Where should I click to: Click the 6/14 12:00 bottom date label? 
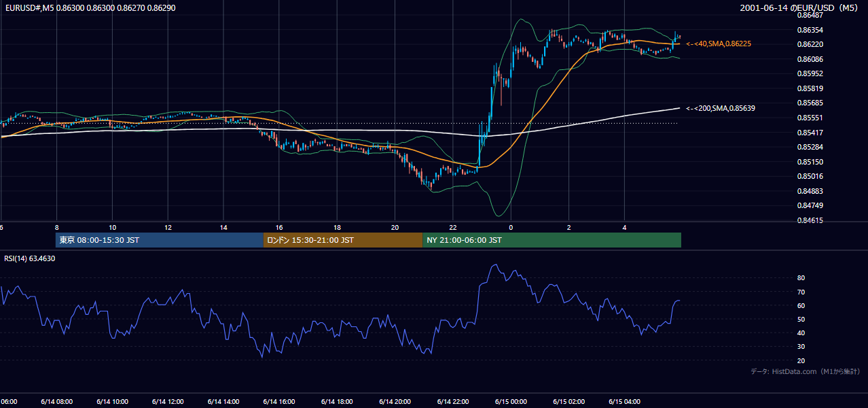point(167,402)
